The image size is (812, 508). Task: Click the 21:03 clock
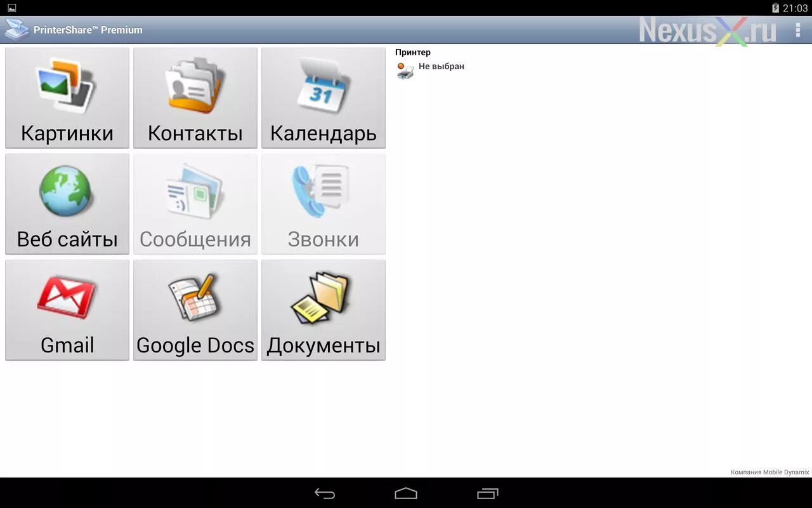[796, 8]
